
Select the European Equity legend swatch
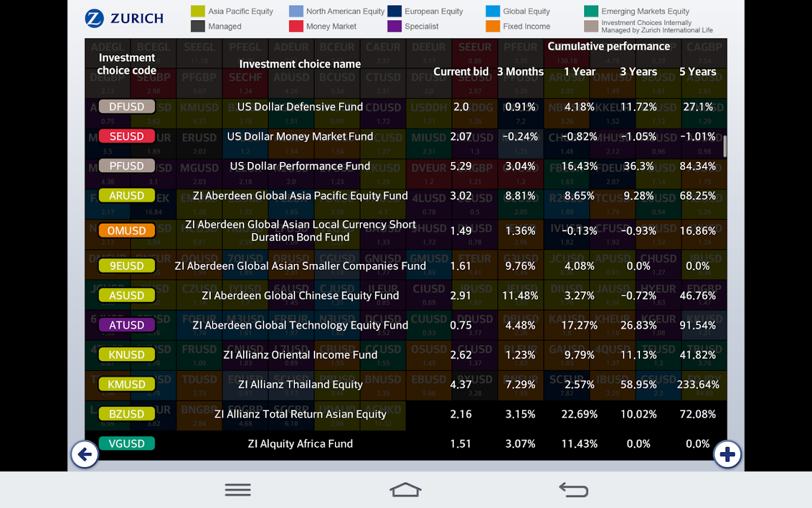tap(395, 11)
